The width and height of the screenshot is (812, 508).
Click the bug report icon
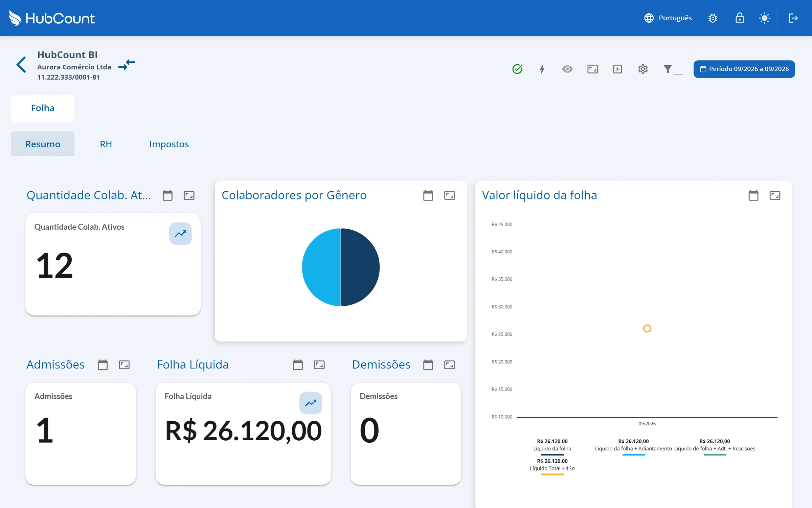coord(713,18)
